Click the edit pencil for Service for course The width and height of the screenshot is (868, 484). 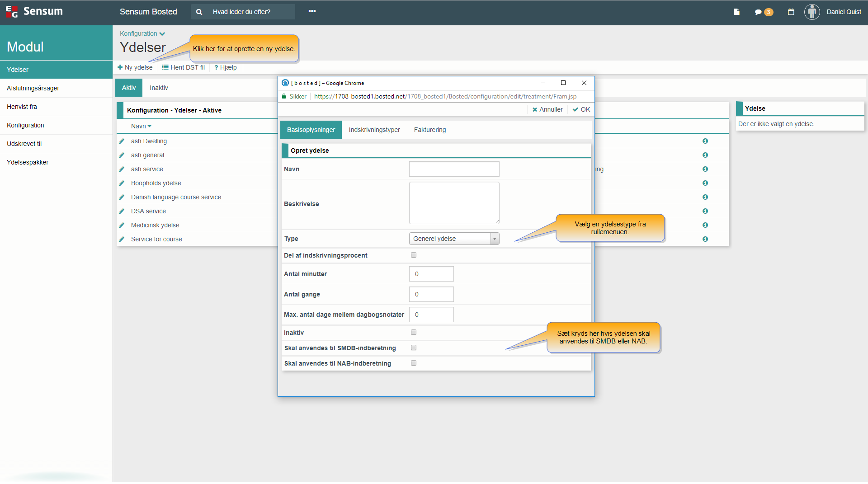(122, 239)
